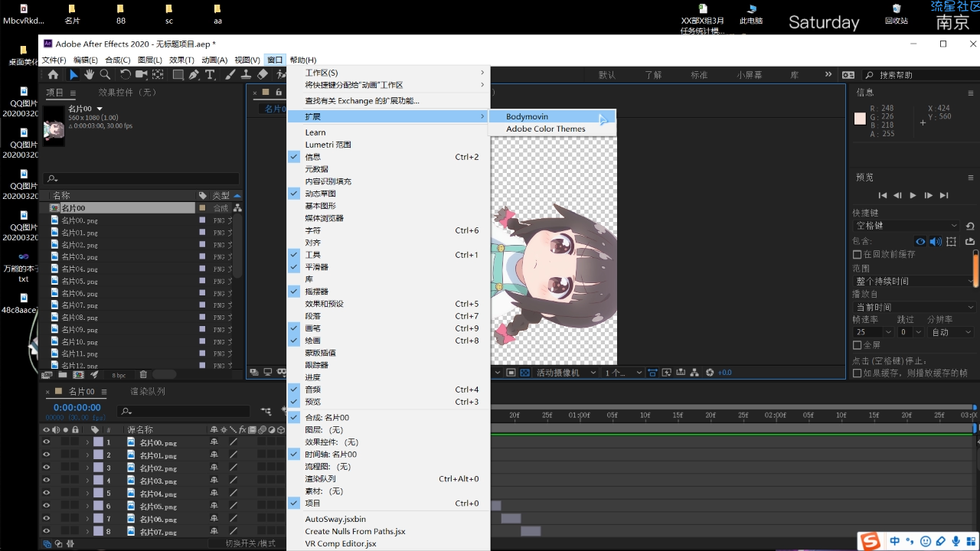Viewport: 980px width, 551px height.
Task: Toggle include video eye icon in Preview
Action: pyautogui.click(x=920, y=241)
